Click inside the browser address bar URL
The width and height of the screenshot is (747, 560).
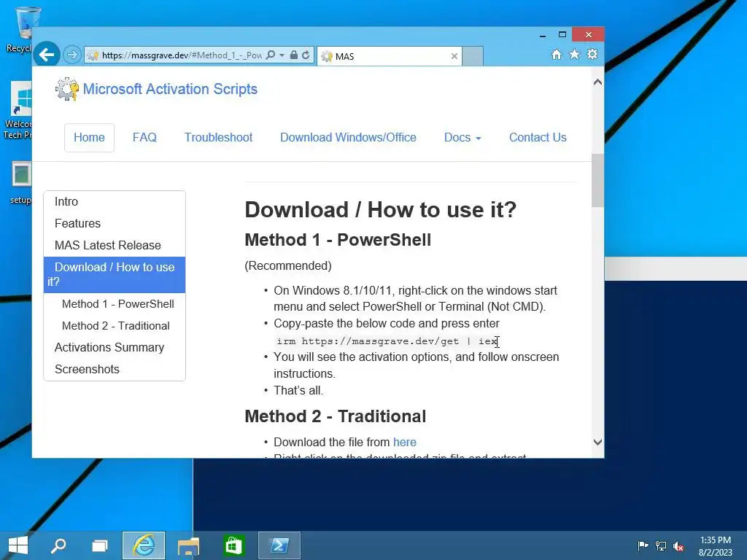(x=182, y=55)
